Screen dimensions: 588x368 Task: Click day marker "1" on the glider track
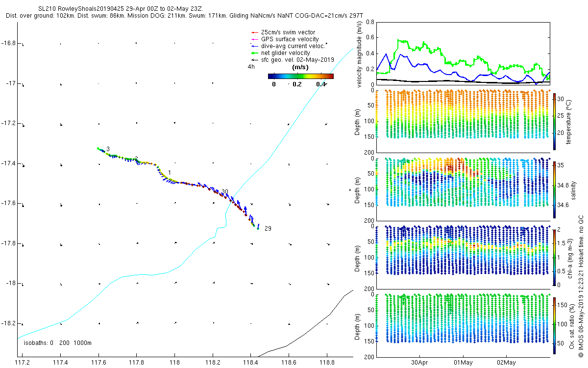coord(170,172)
